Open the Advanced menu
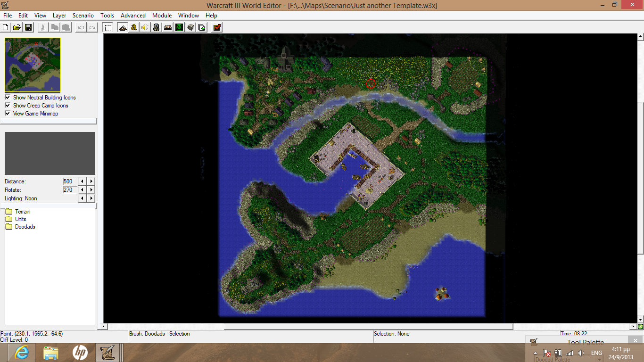644x362 pixels. tap(133, 16)
